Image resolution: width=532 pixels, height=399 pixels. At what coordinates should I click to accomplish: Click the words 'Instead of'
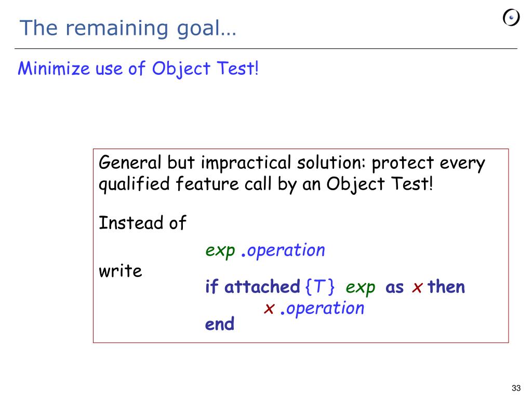(x=142, y=222)
